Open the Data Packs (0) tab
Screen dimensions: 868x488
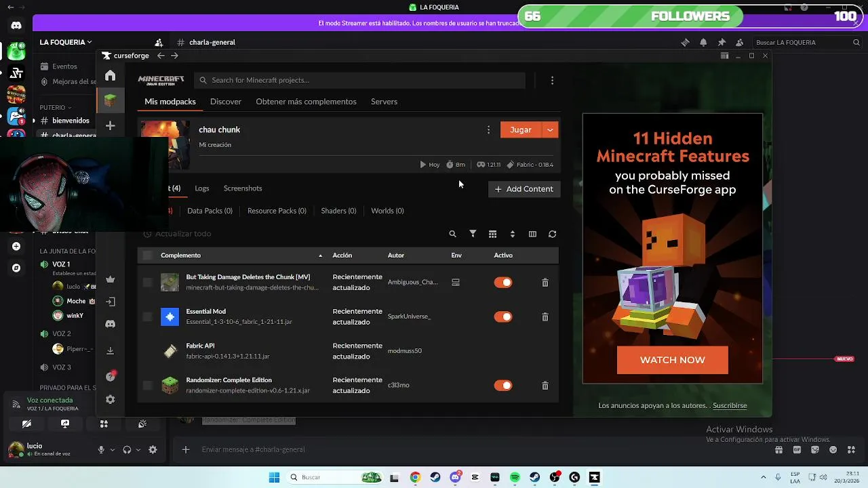pos(210,211)
